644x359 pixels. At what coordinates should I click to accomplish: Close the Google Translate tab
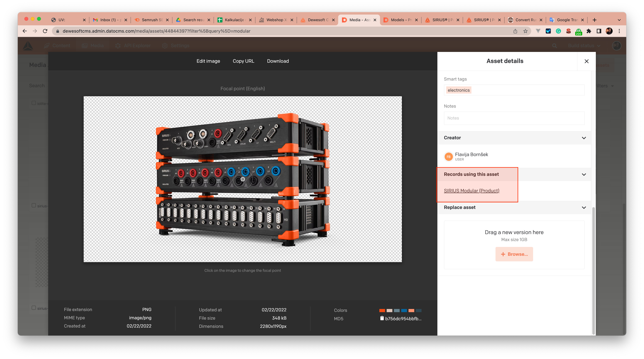[583, 20]
